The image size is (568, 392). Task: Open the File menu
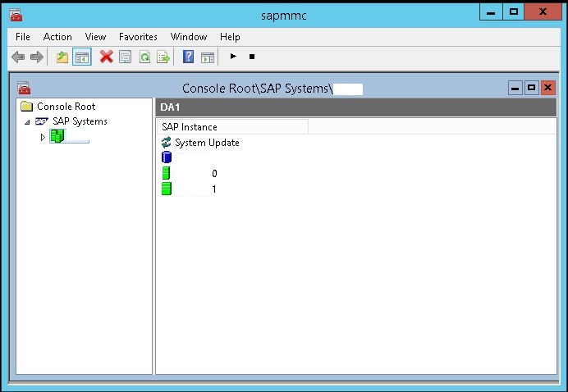[x=22, y=37]
